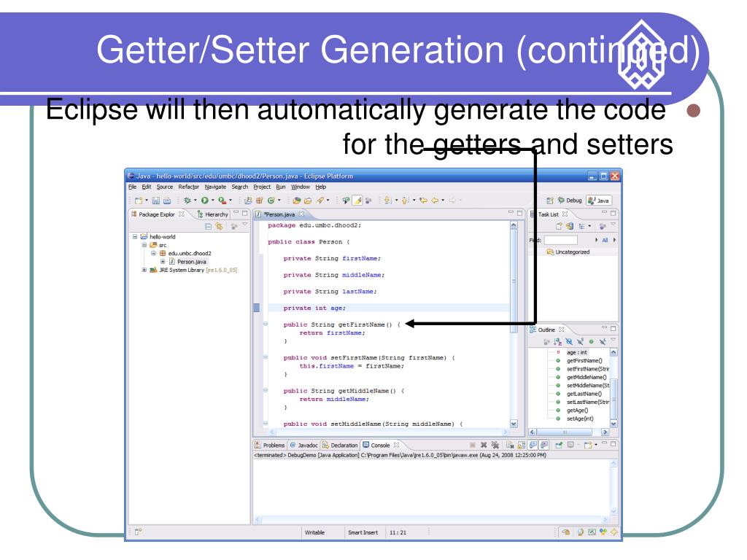The height and width of the screenshot is (560, 747).
Task: Open the Refactor menu
Action: pyautogui.click(x=189, y=187)
